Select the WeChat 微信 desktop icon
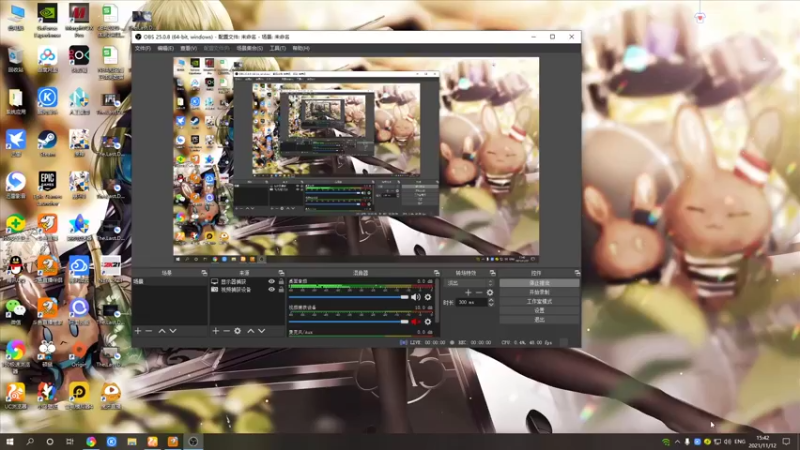This screenshot has width=800, height=450. point(16,311)
